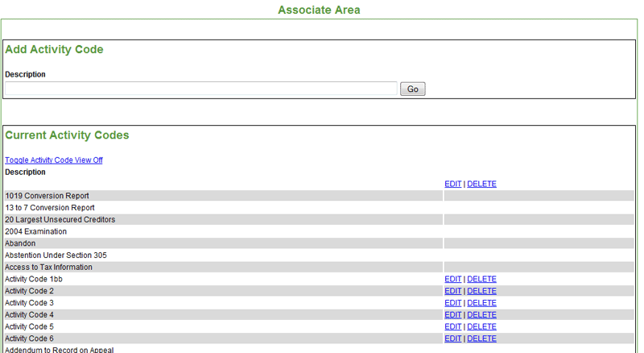Screen dimensions: 644x353
Task: Edit Activity Code 1bb
Action: click(x=453, y=279)
